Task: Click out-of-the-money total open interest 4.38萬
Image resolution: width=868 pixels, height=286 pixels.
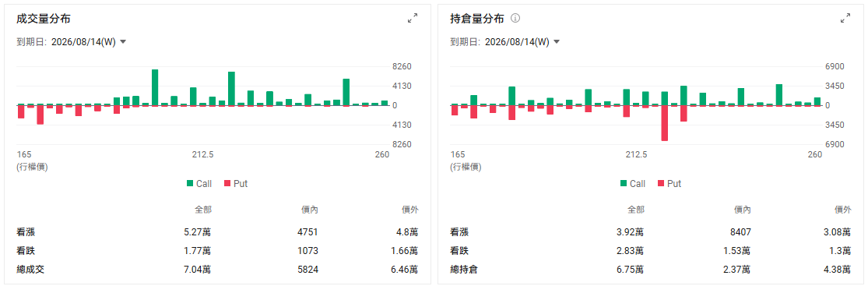Action: (x=838, y=270)
